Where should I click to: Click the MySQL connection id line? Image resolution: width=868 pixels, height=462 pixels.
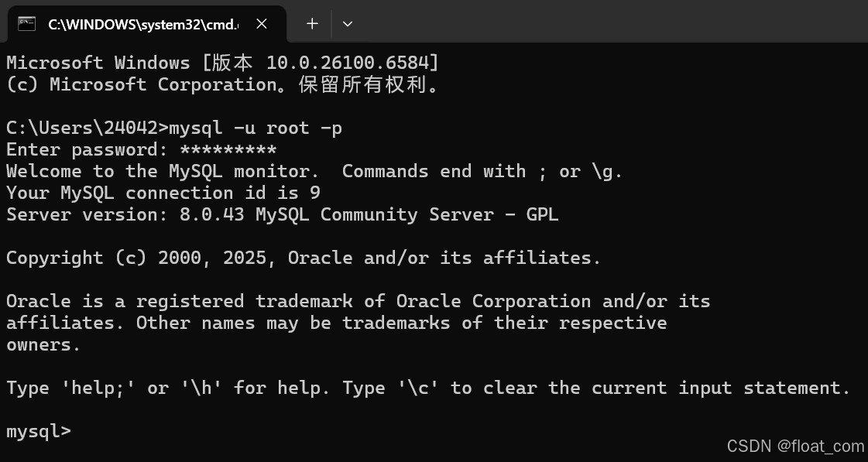point(163,193)
